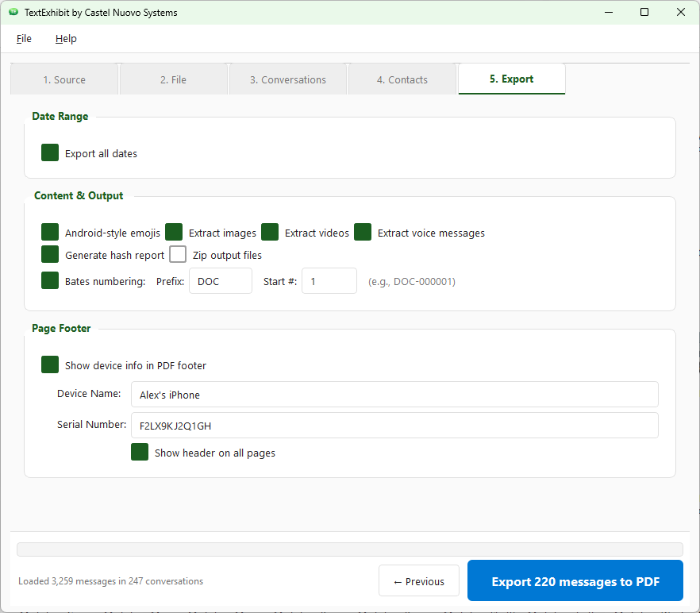Toggle Show device info in PDF footer
This screenshot has width=700, height=613.
(50, 364)
